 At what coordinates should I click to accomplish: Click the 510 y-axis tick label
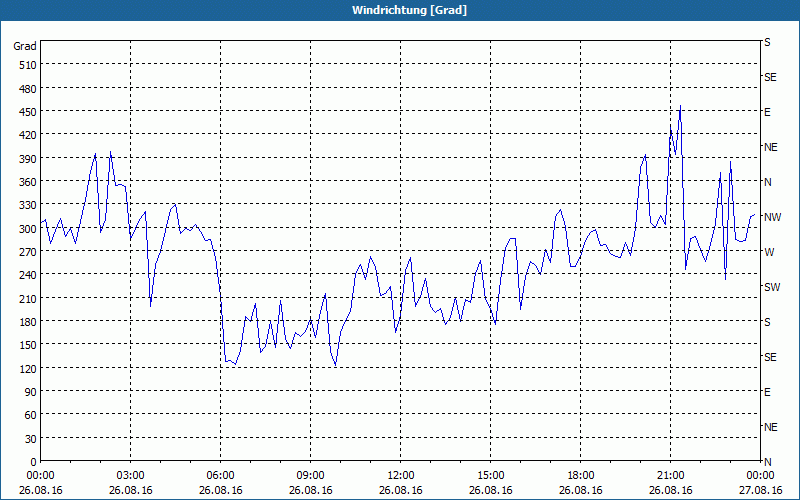[x=28, y=65]
